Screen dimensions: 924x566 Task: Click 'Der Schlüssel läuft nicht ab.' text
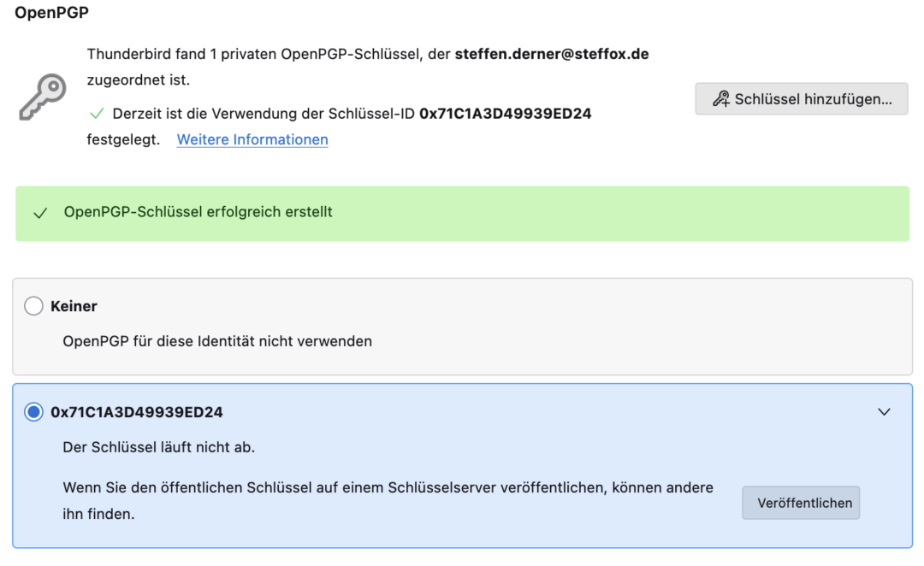pos(159,447)
